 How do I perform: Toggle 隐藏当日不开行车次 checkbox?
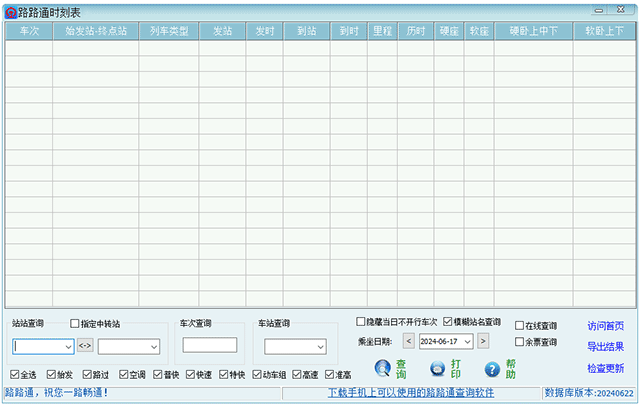pyautogui.click(x=360, y=322)
